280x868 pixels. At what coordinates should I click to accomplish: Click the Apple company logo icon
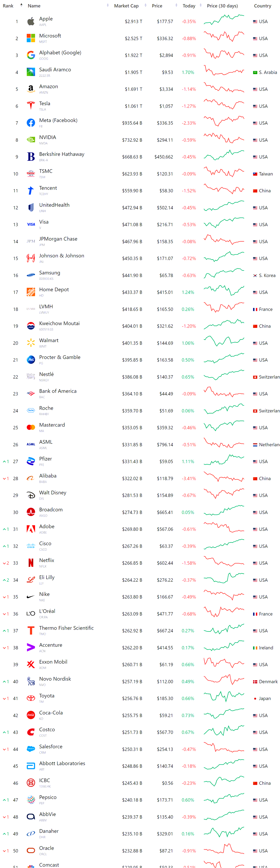pos(31,22)
